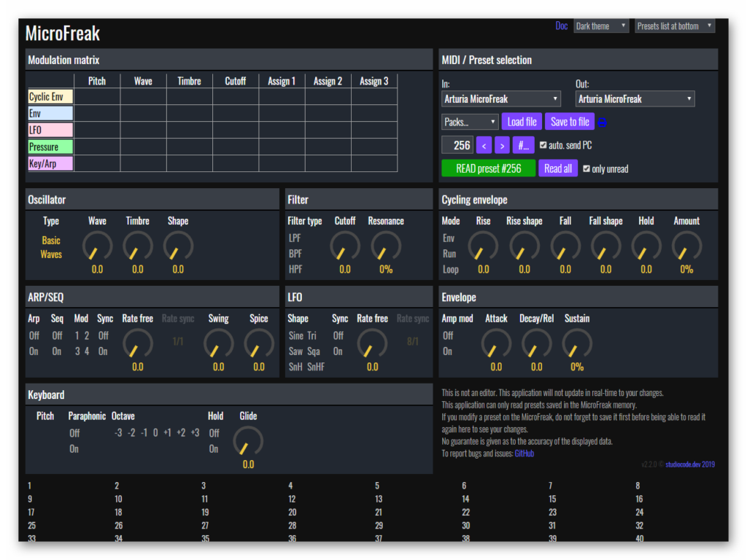Click the Save to file button
Viewport: 747px width, 560px height.
(x=570, y=122)
